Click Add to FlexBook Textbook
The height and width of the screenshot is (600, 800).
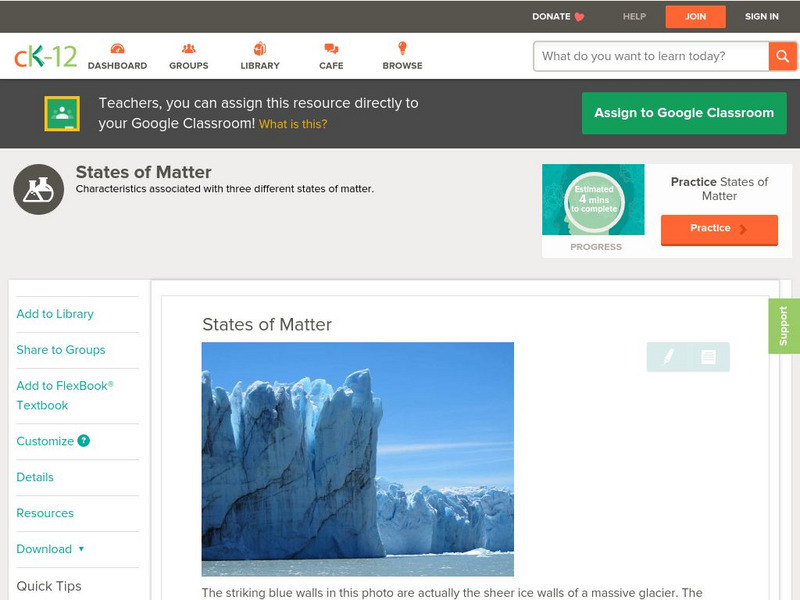pos(65,395)
